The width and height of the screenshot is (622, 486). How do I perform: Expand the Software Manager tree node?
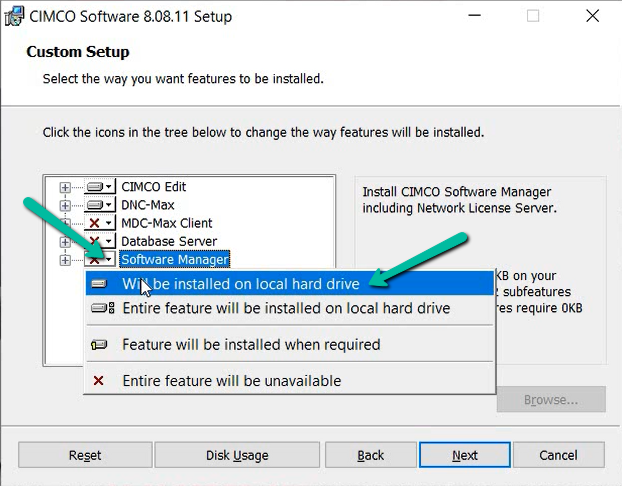[65, 260]
